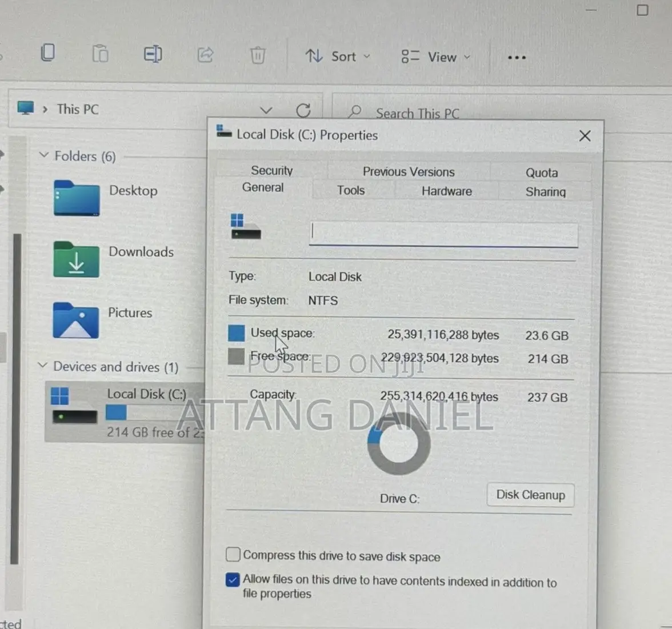Switch to the Previous Versions tab

tap(409, 172)
